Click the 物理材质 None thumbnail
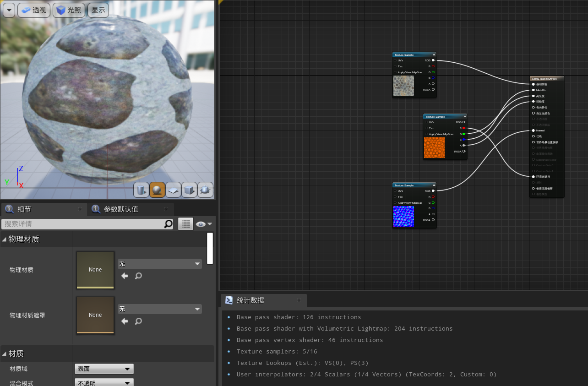This screenshot has width=588, height=386. pos(95,270)
